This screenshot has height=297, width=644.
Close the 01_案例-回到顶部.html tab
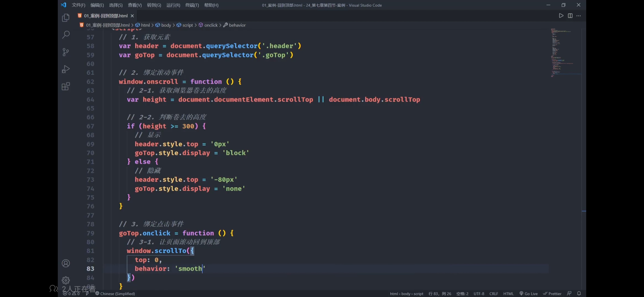tap(132, 16)
